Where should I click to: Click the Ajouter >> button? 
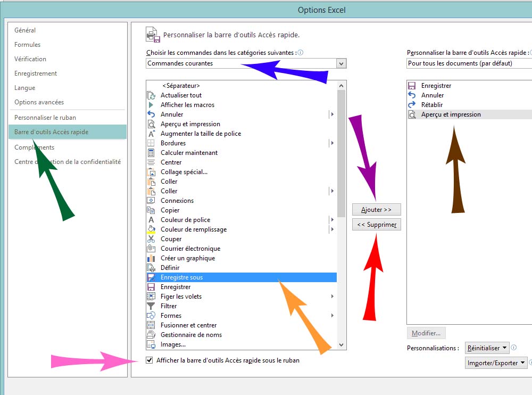376,210
